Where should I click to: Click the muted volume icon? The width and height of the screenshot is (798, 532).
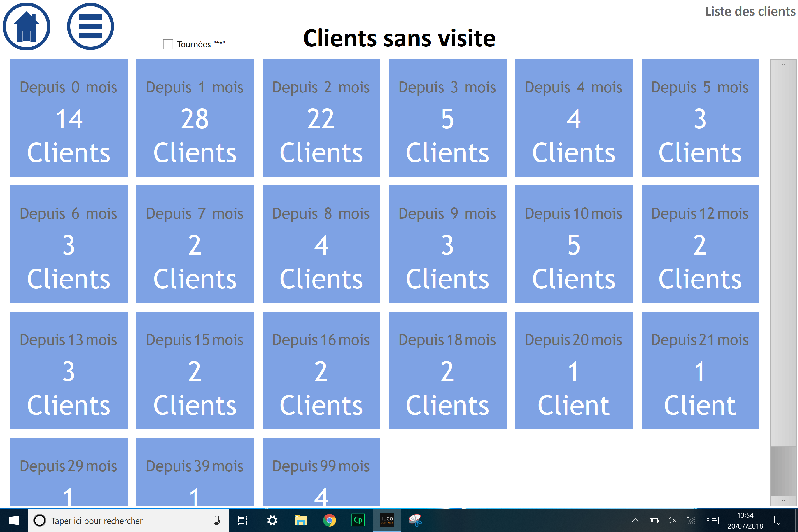point(672,520)
